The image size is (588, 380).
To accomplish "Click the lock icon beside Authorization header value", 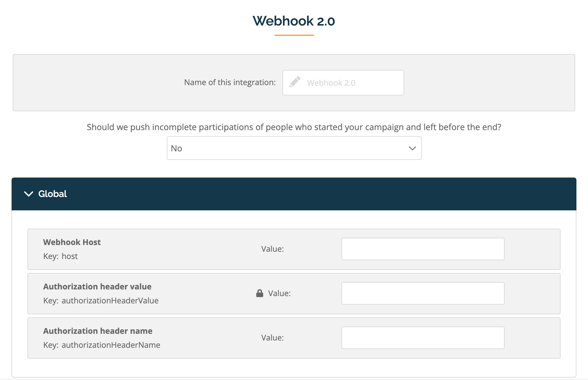I will 260,293.
